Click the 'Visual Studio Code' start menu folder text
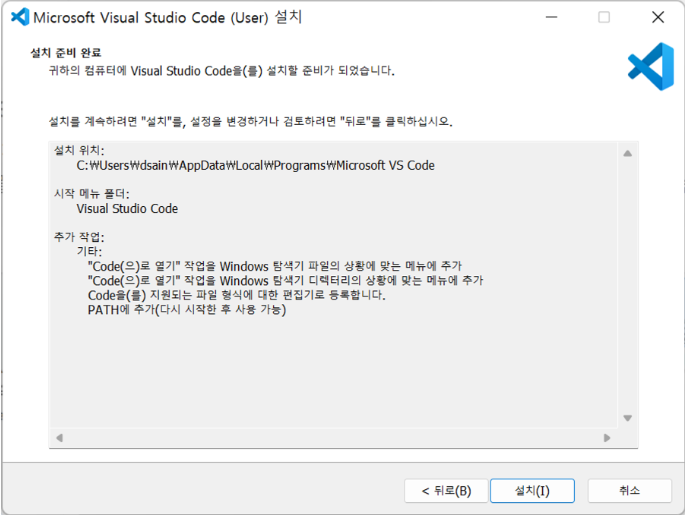The image size is (691, 519). pos(127,209)
